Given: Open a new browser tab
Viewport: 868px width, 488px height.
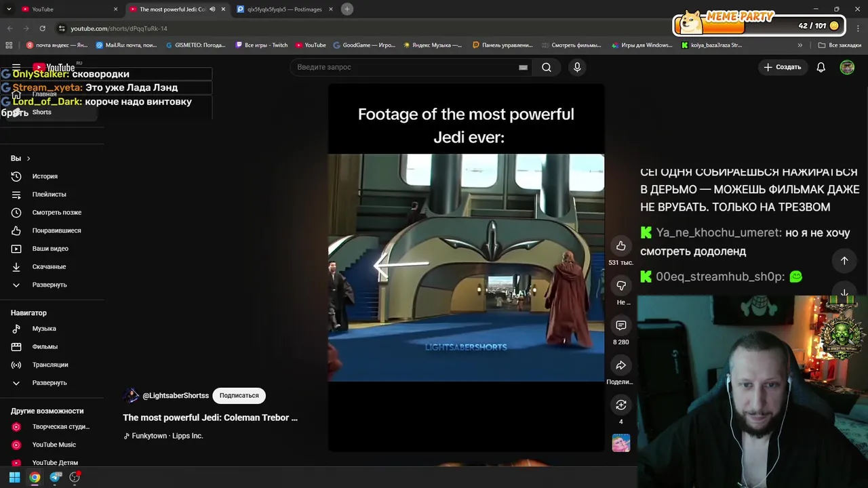Looking at the screenshot, I should [x=347, y=9].
